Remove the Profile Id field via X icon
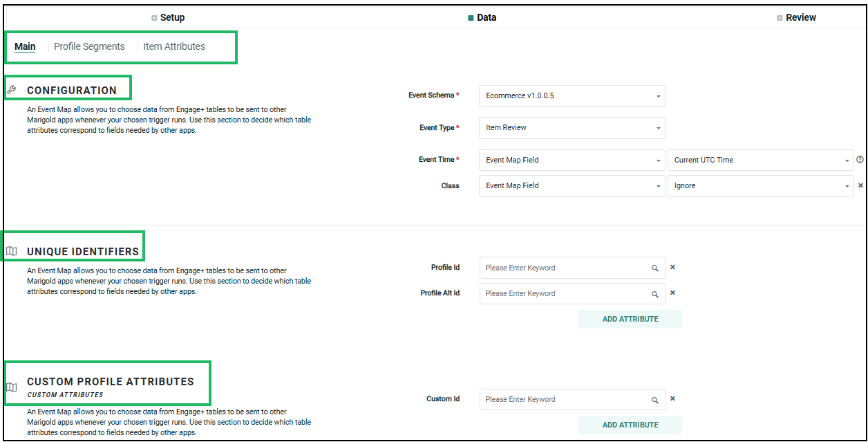 (x=672, y=267)
